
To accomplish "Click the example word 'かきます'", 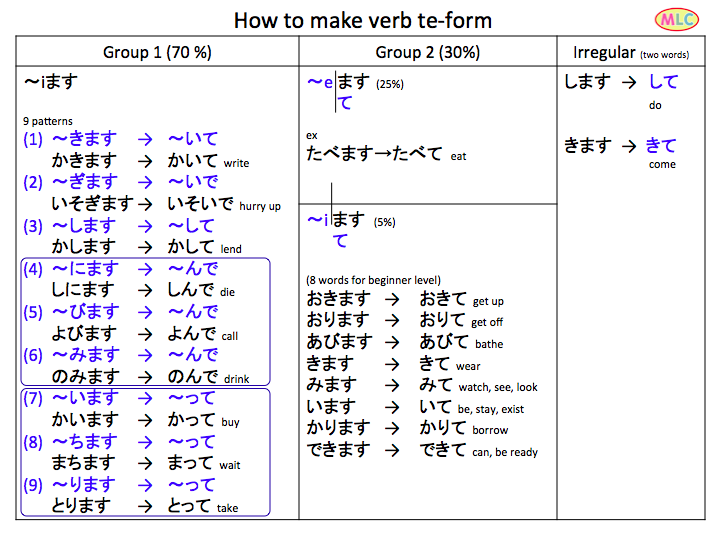I will (x=84, y=160).
